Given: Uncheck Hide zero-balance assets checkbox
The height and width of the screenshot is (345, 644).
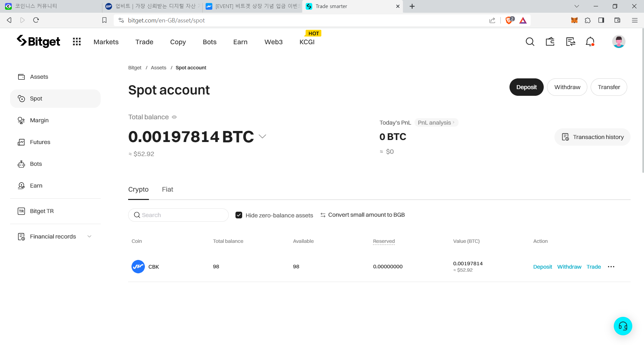Looking at the screenshot, I should (239, 215).
